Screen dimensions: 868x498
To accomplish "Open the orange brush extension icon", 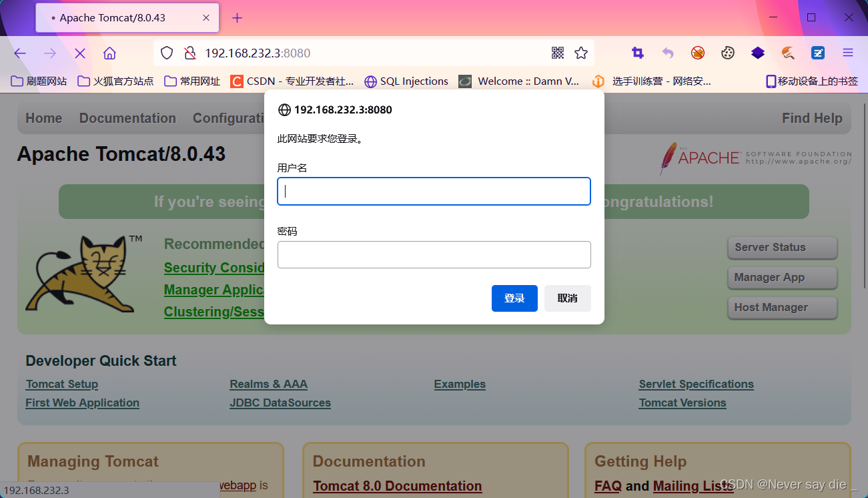I will 788,53.
